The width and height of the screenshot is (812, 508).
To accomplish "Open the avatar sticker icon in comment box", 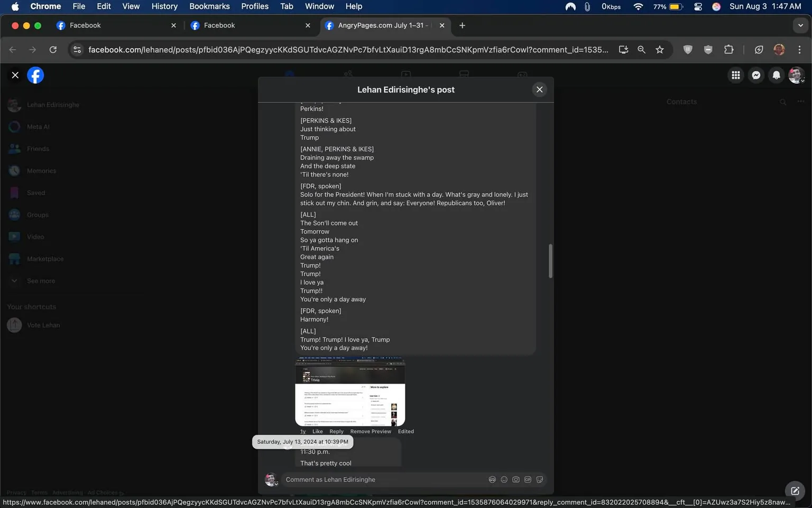I will [491, 479].
